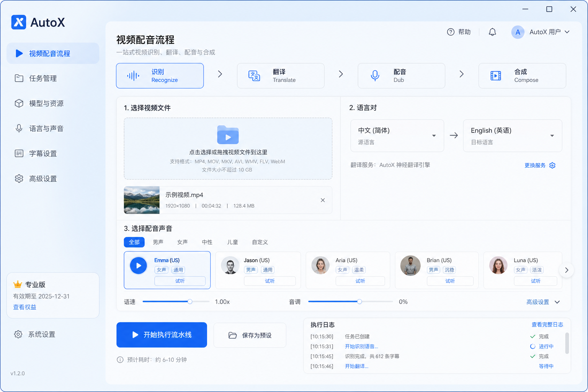Open 模型与资源 in the sidebar
The image size is (588, 392).
pos(53,103)
